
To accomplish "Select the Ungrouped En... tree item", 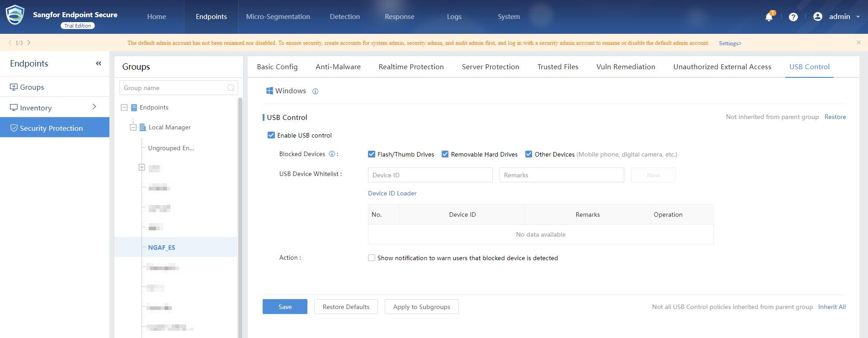I will coord(171,148).
